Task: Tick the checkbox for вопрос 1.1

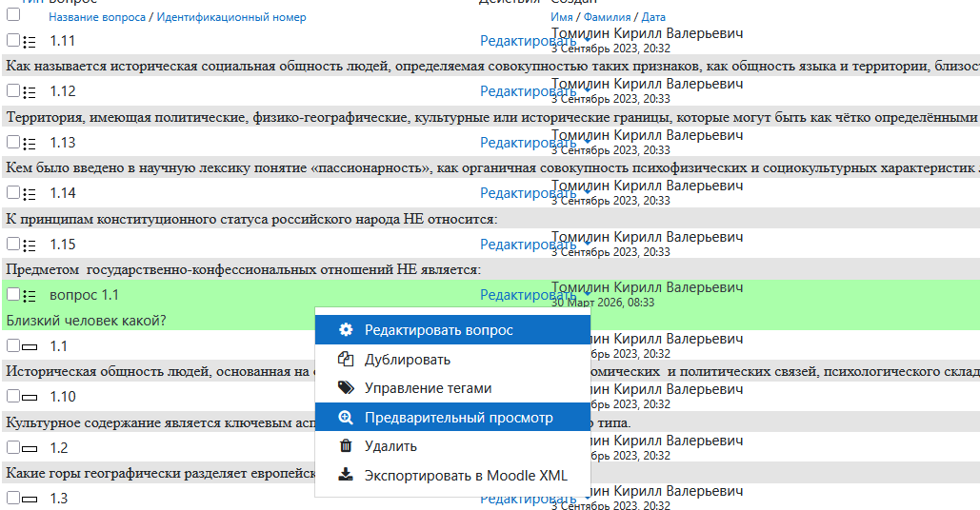Action: [13, 294]
